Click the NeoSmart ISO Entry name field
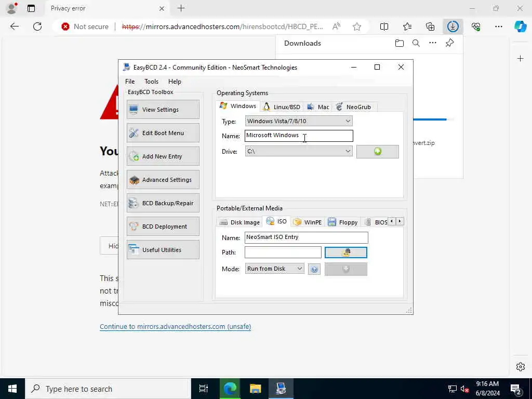The height and width of the screenshot is (399, 532). pos(306,237)
